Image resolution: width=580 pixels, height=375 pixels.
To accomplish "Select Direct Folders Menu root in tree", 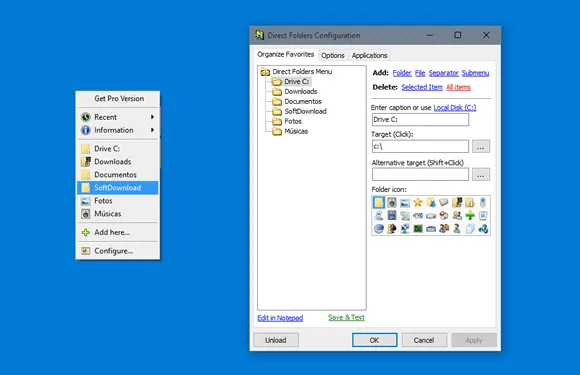I will [x=302, y=71].
